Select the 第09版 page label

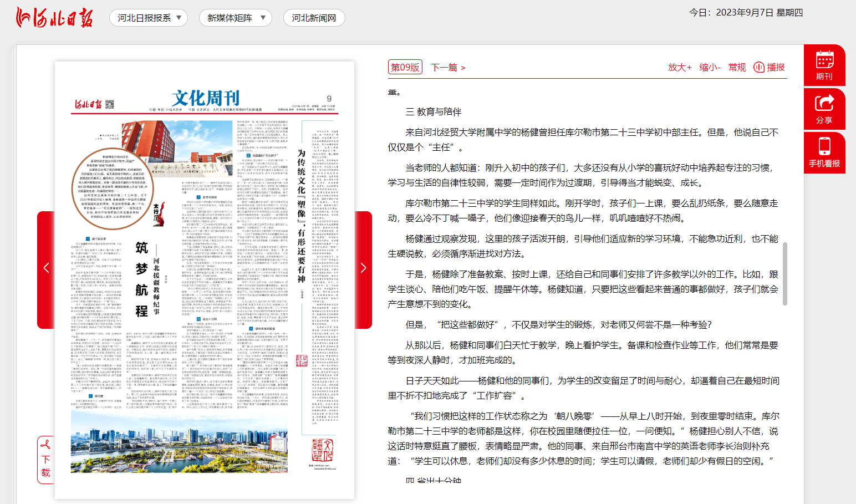tap(405, 67)
